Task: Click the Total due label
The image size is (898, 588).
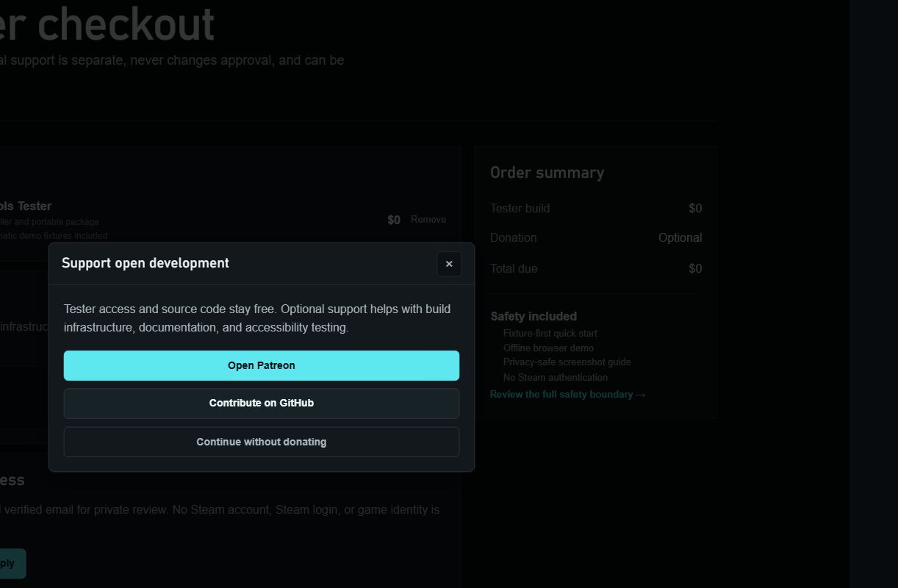Action: pyautogui.click(x=514, y=269)
